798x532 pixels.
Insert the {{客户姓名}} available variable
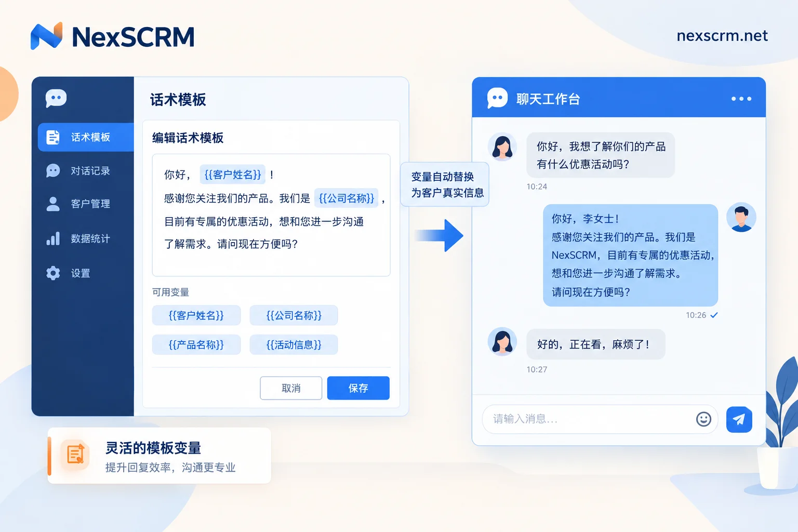pyautogui.click(x=196, y=315)
